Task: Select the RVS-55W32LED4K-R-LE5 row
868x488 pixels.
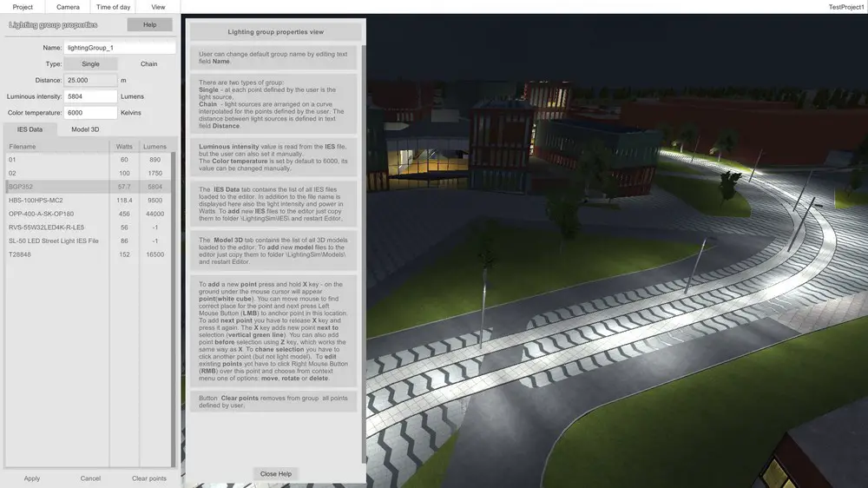Action: (88, 228)
